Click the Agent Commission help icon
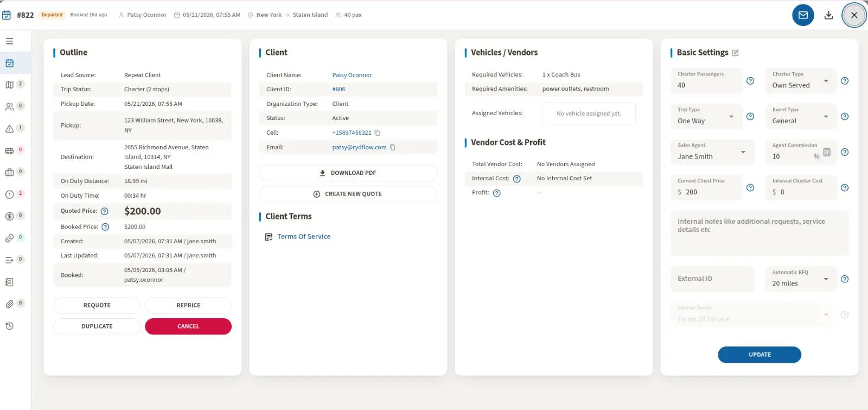 pos(845,152)
